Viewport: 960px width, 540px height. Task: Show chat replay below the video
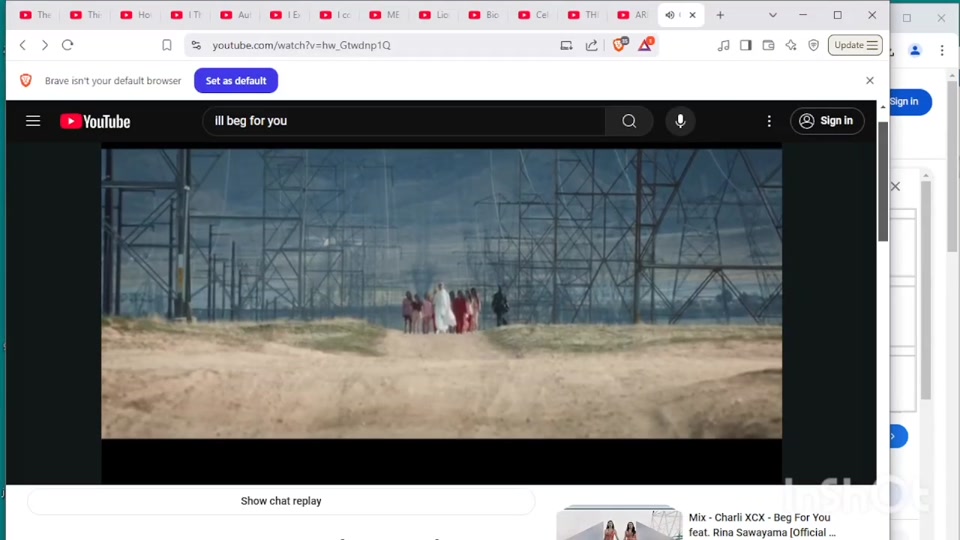281,501
